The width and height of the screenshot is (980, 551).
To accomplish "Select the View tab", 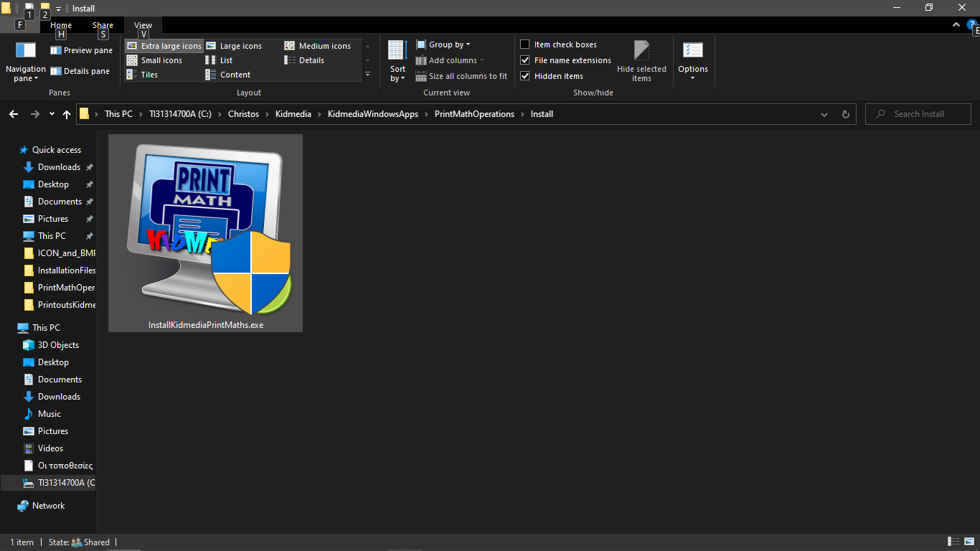I will [143, 25].
